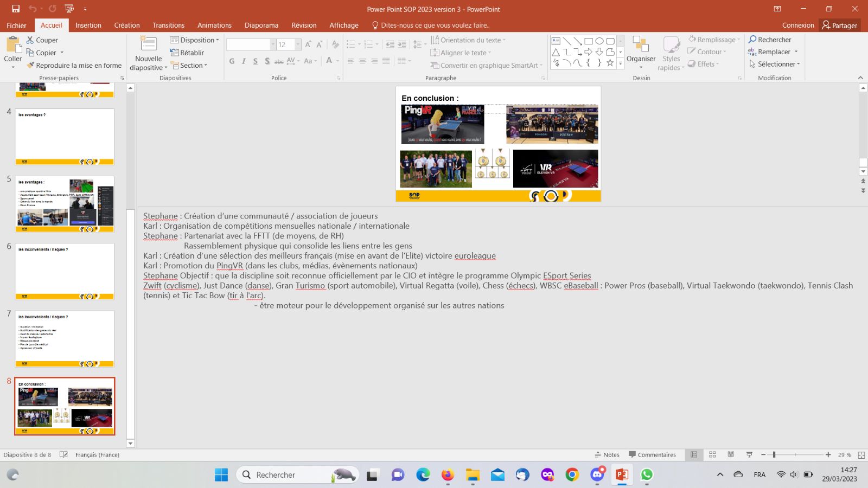Open reading view in status bar

[x=731, y=454]
